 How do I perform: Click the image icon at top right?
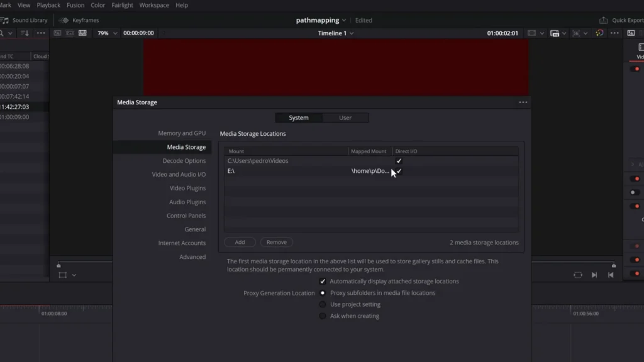point(631,33)
